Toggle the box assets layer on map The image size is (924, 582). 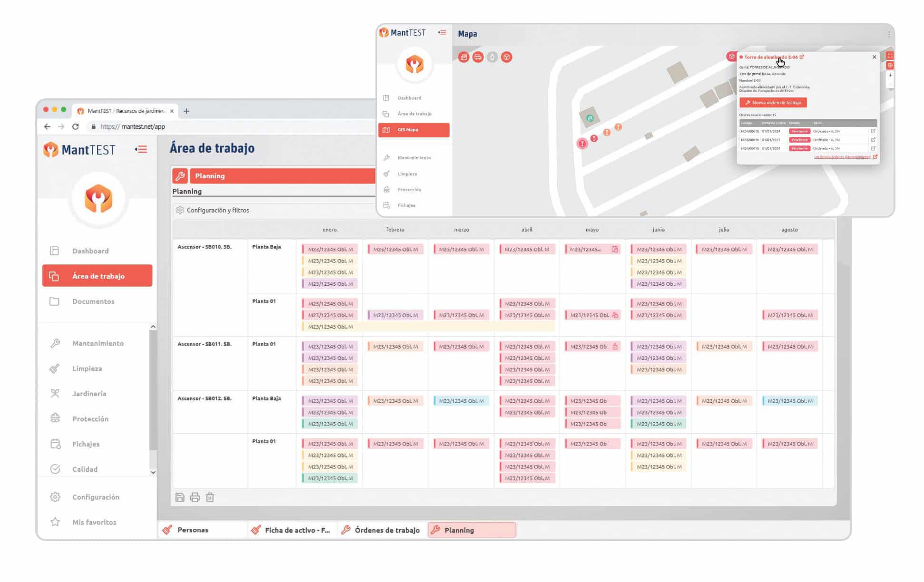point(506,57)
